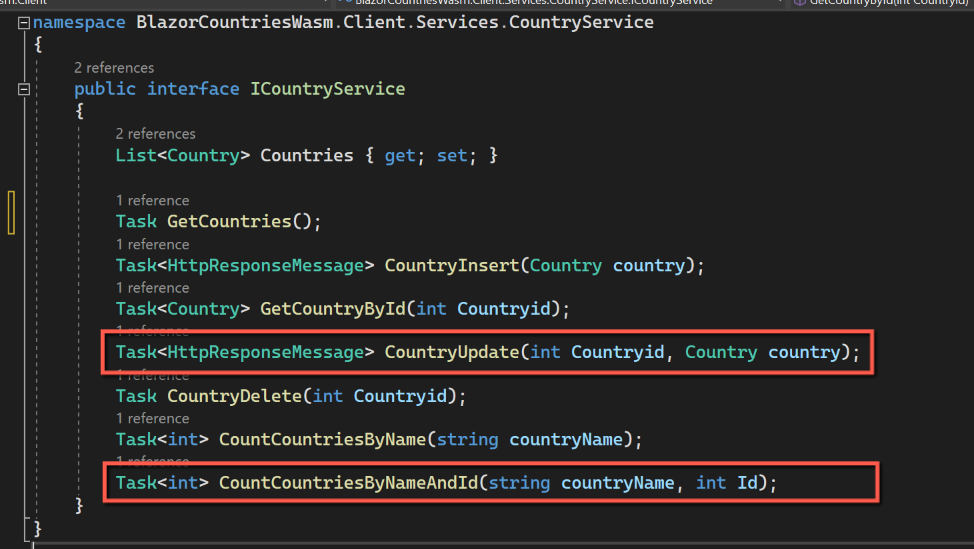Image resolution: width=974 pixels, height=549 pixels.
Task: Show '1 reference' above GetCountryById
Action: (152, 288)
